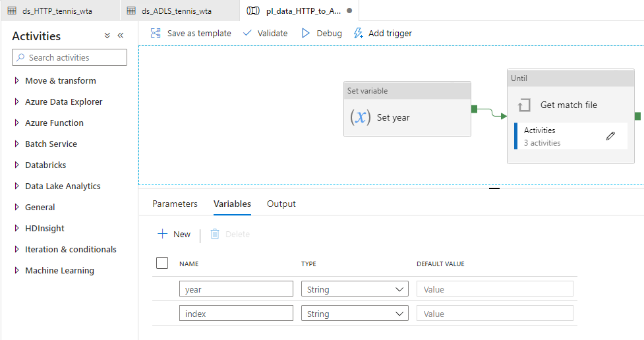Click the Validate checkmark icon
Screen dimensions: 644x340
[248, 33]
